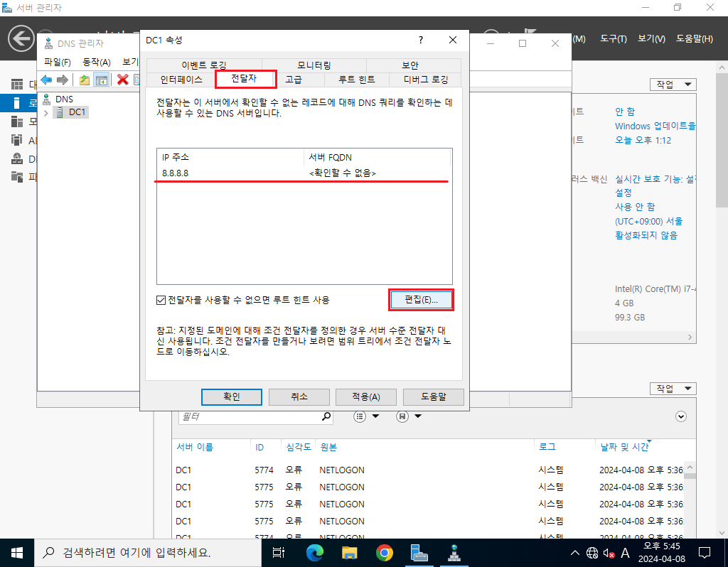Click DNS Manager forward arrow toolbar icon
Screen dimensions: 728x567
coord(63,80)
